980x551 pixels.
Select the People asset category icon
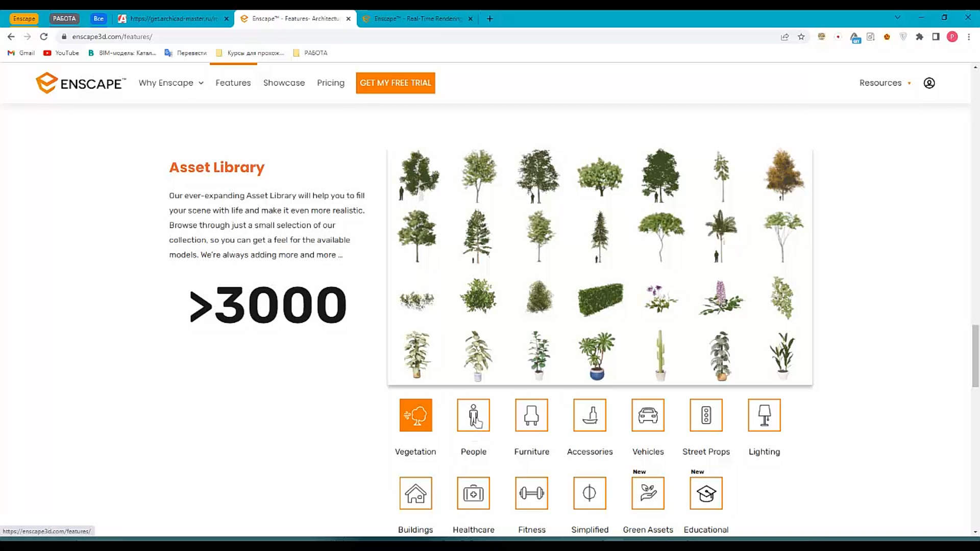(x=473, y=415)
